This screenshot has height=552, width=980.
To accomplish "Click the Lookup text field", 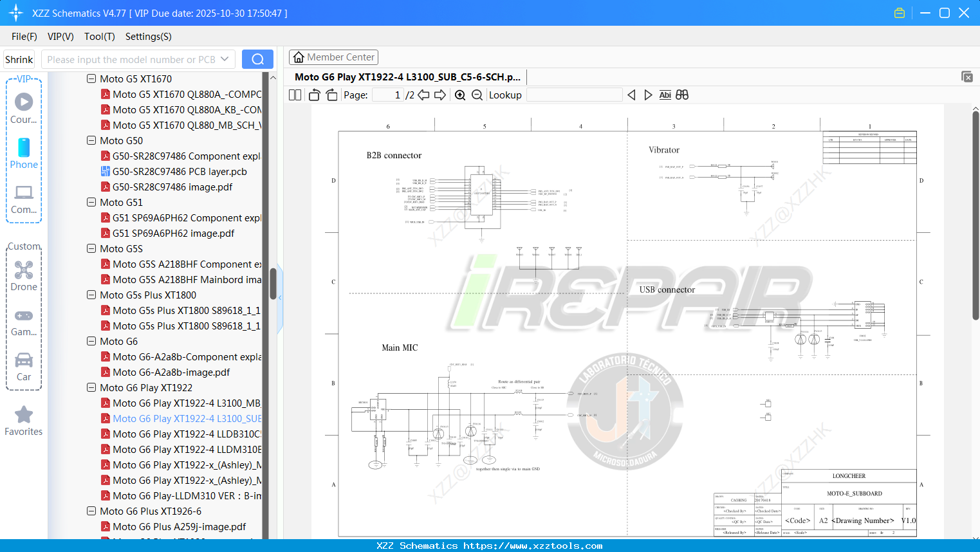I will click(x=575, y=95).
